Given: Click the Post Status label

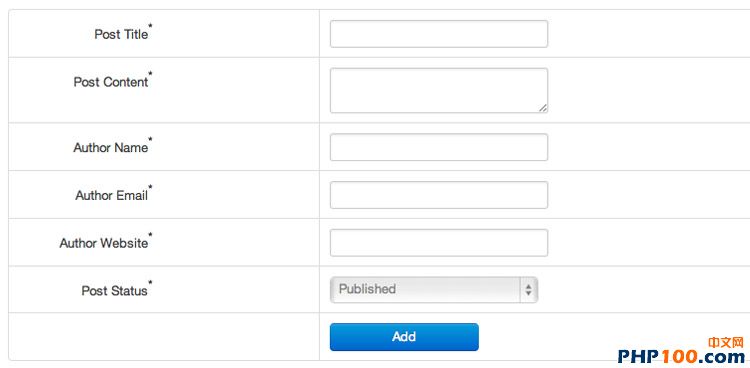Looking at the screenshot, I should [x=114, y=290].
